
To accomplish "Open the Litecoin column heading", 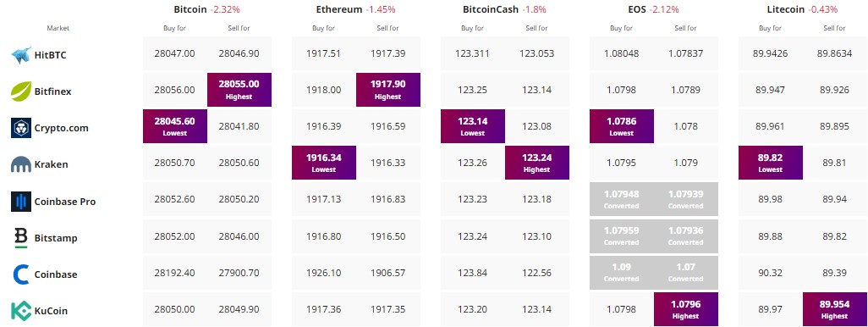I will pyautogui.click(x=787, y=9).
